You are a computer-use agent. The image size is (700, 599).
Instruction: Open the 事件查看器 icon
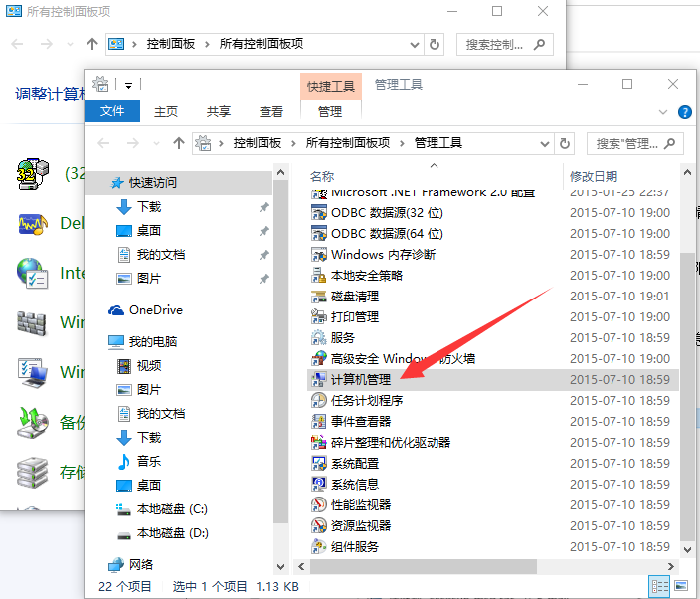tap(319, 421)
